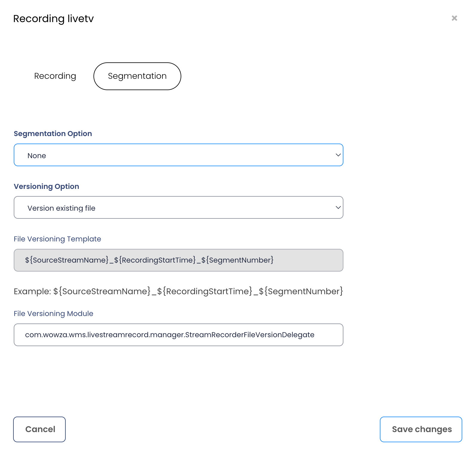Image resolution: width=476 pixels, height=450 pixels.
Task: Close the Recording livetv dialog
Action: click(454, 18)
